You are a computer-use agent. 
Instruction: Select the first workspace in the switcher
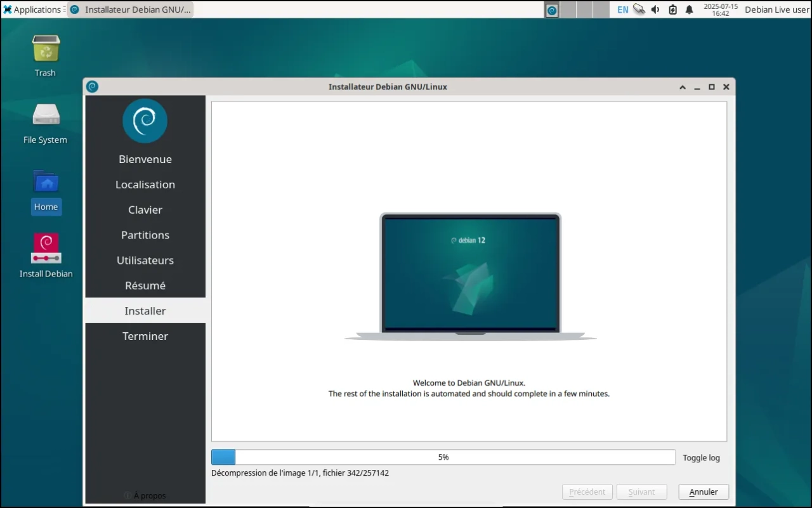[x=552, y=10]
